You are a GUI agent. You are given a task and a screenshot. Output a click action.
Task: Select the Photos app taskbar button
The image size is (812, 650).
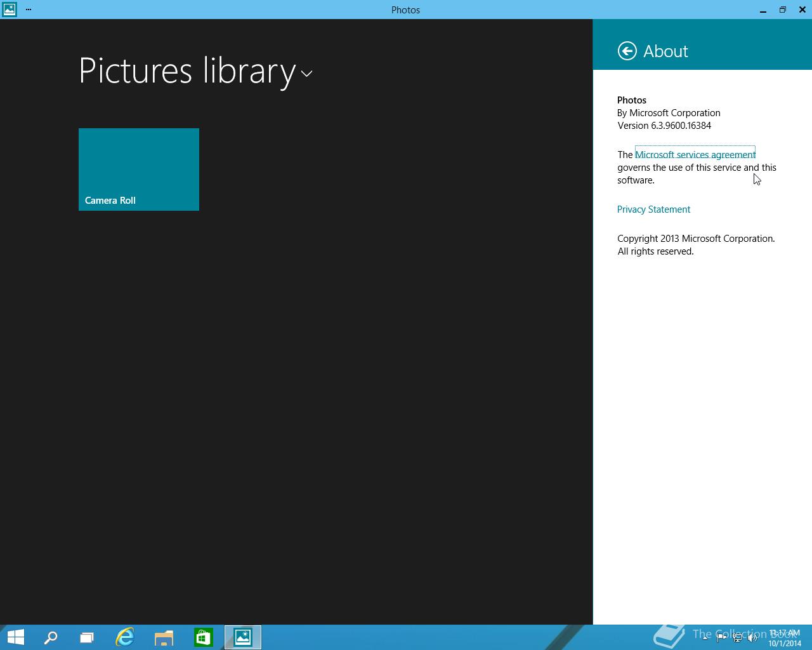pyautogui.click(x=243, y=637)
